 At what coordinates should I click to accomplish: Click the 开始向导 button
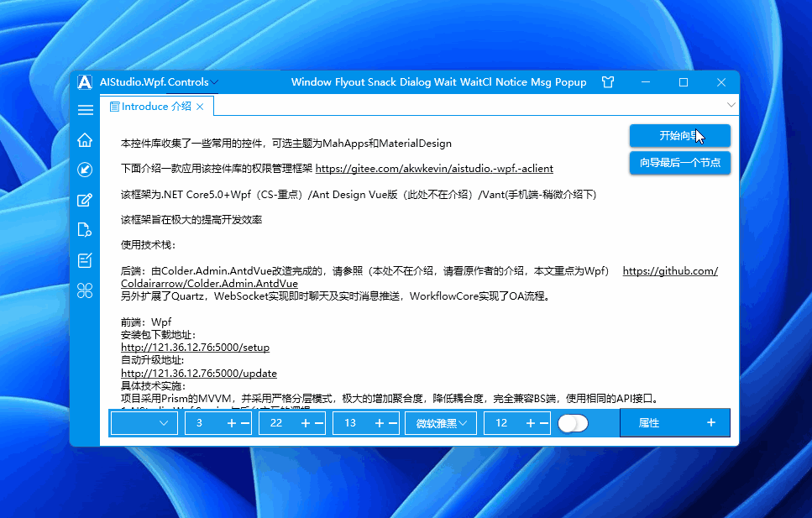click(x=680, y=136)
